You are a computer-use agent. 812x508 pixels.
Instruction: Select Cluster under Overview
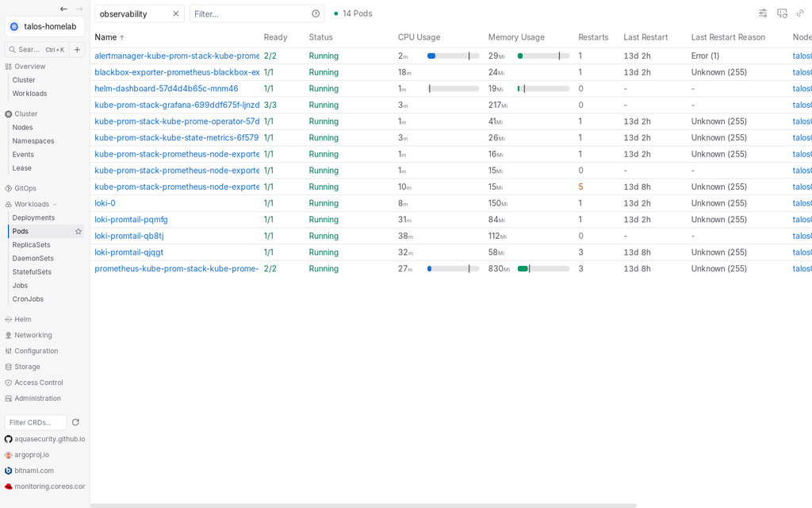(x=24, y=80)
